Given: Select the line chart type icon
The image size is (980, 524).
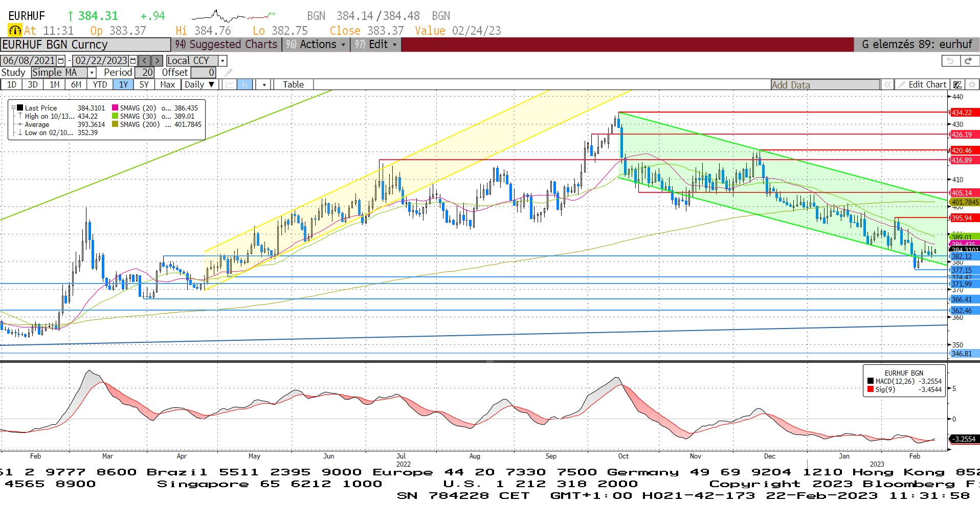Looking at the screenshot, I should (229, 84).
